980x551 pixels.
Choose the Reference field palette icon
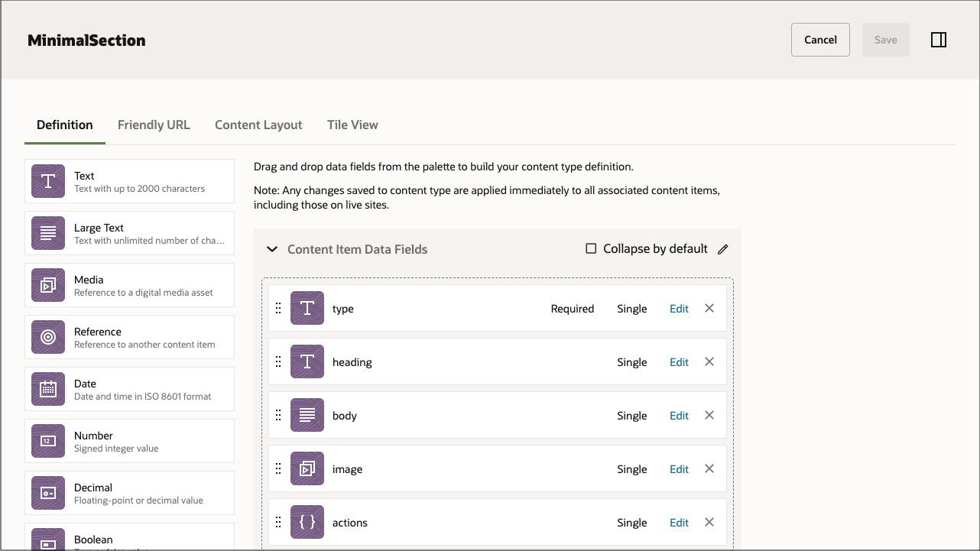[48, 337]
